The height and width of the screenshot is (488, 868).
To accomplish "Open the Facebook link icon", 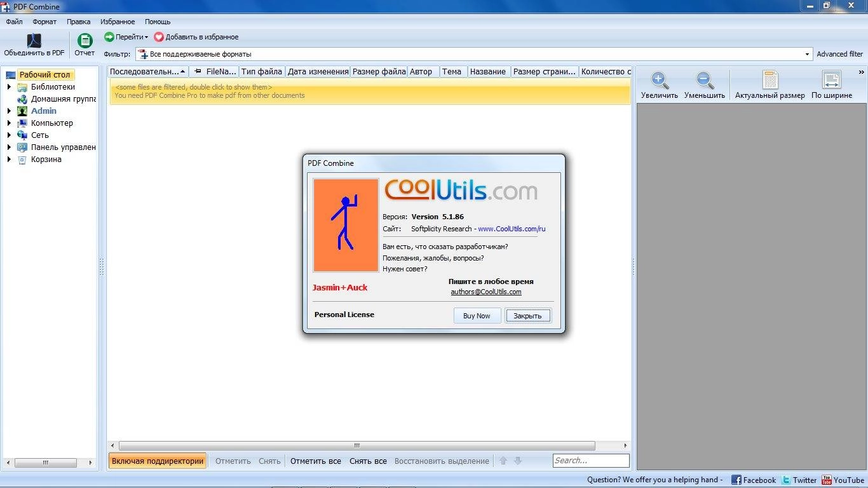I will coord(736,480).
